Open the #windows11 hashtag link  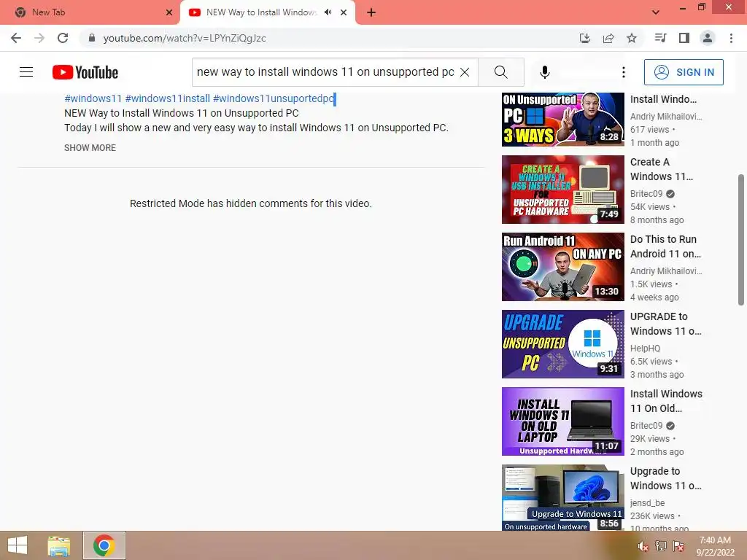click(x=93, y=98)
